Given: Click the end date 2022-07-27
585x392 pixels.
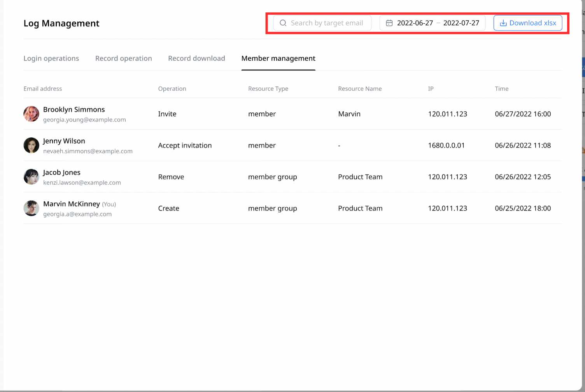Looking at the screenshot, I should (x=461, y=23).
